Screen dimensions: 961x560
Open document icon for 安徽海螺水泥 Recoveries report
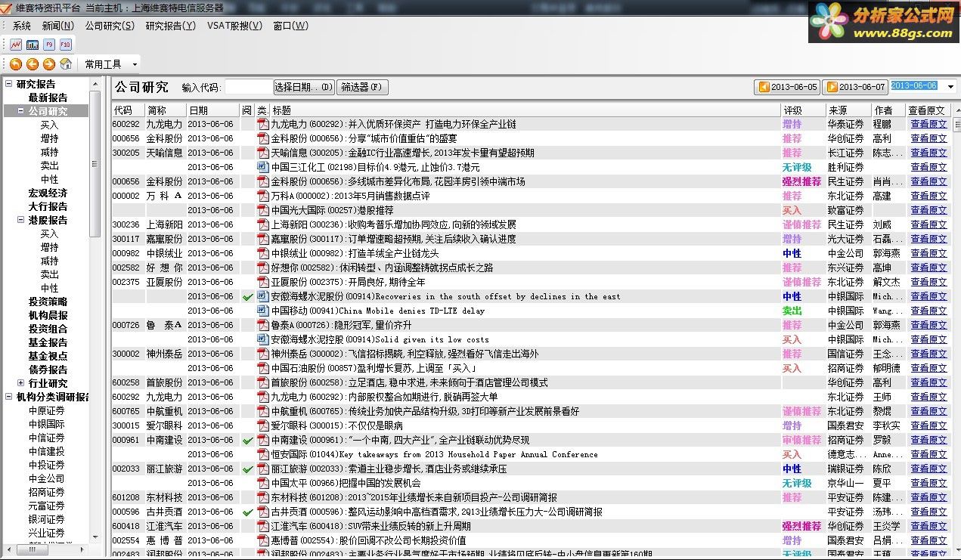(x=263, y=296)
